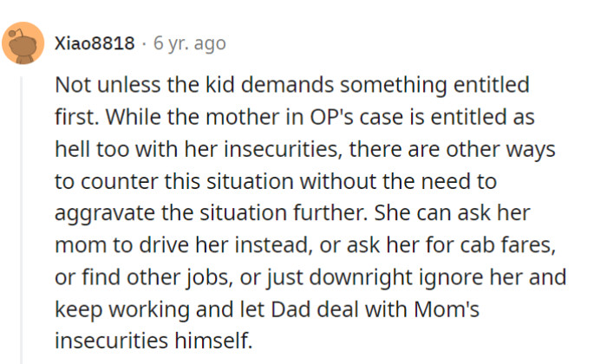Collapse the comment using the vertical thread line

(x=22, y=220)
